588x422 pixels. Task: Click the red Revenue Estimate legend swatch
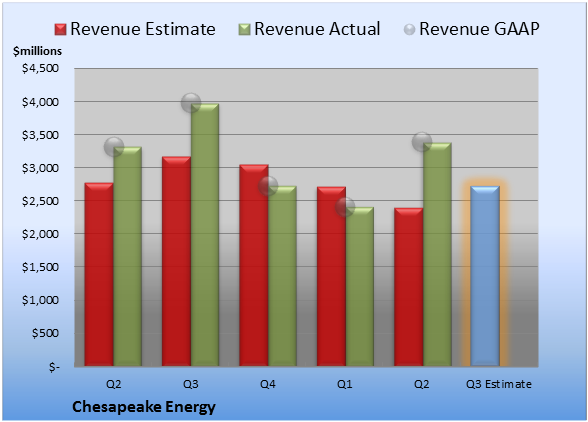pos(60,30)
